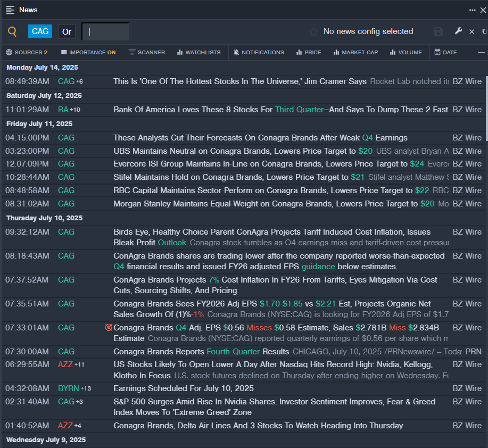Click the CAG ticker at 04:15:00PM
The image size is (488, 448).
[x=66, y=137]
